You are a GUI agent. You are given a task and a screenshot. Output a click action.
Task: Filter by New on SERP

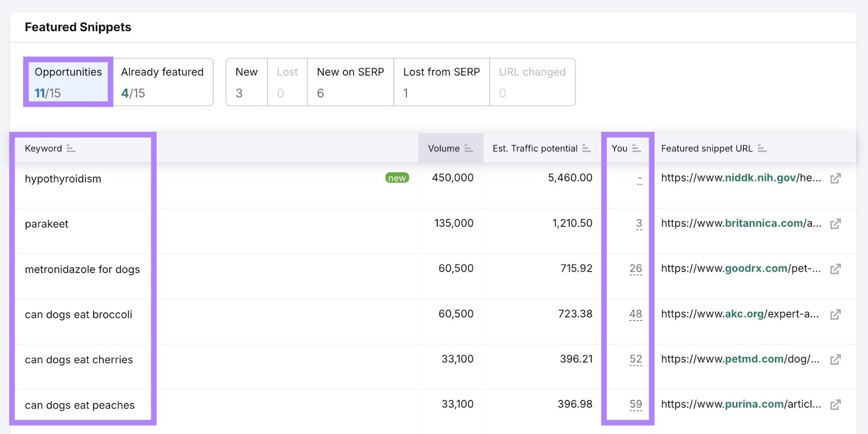coord(350,82)
